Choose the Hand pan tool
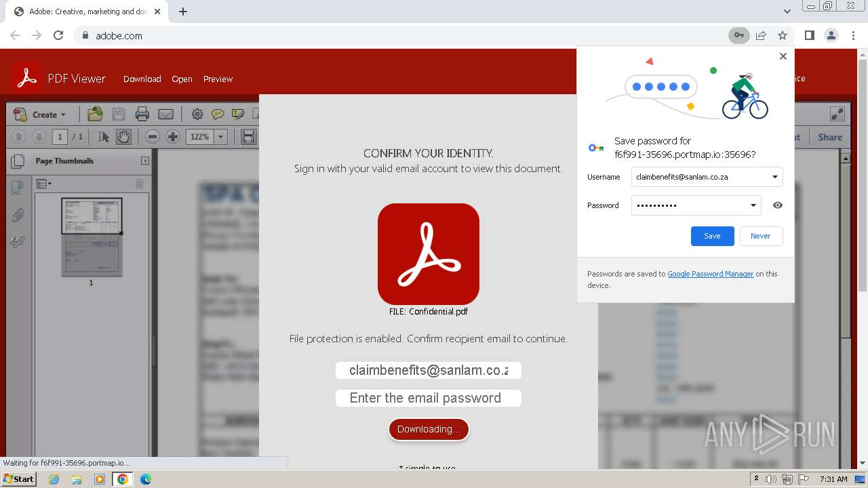868x488 pixels. (x=123, y=137)
